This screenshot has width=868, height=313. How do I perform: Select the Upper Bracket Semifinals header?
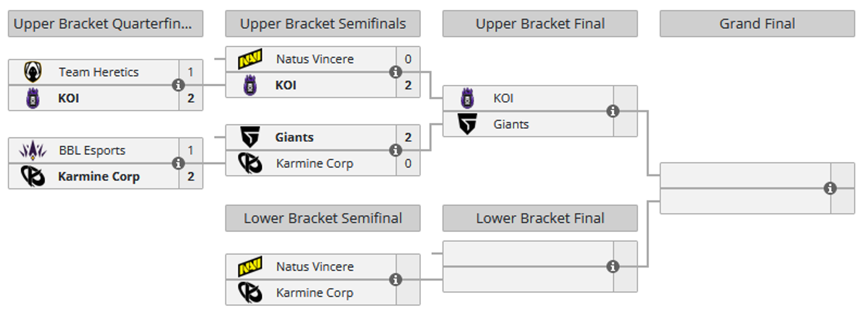pyautogui.click(x=323, y=24)
